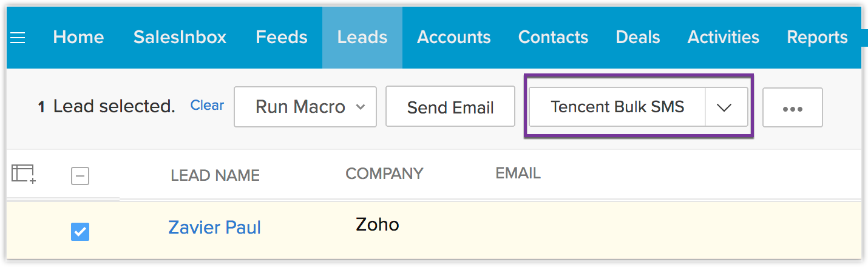Viewport: 868px width, 267px height.
Task: Go to the Activities tab
Action: (723, 38)
